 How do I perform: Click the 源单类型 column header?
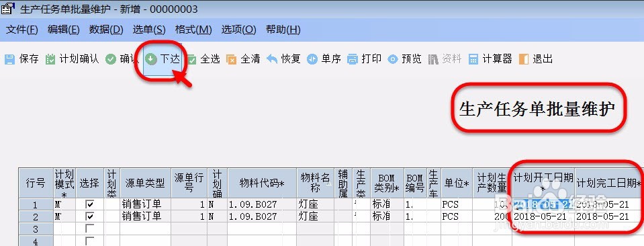tap(146, 183)
